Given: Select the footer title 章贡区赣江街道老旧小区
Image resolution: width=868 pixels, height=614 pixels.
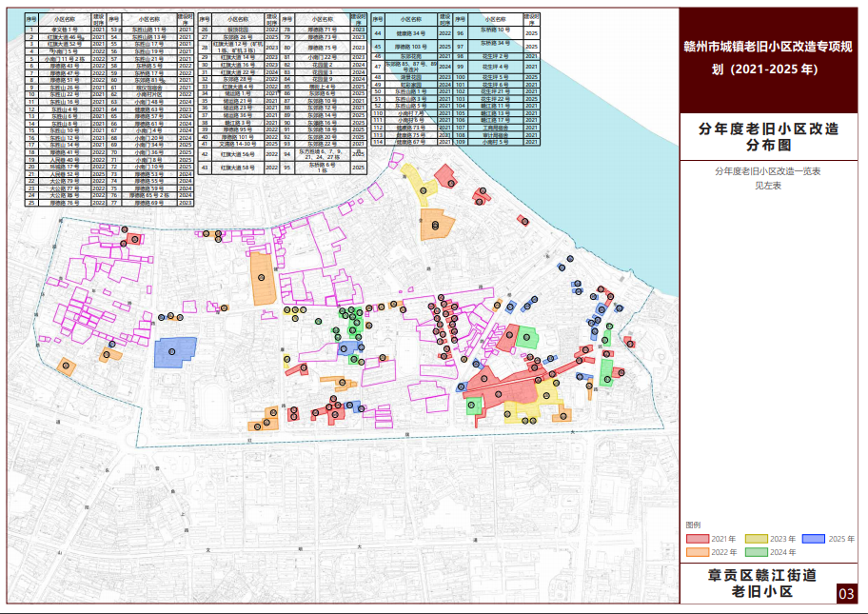Looking at the screenshot, I should (x=761, y=583).
